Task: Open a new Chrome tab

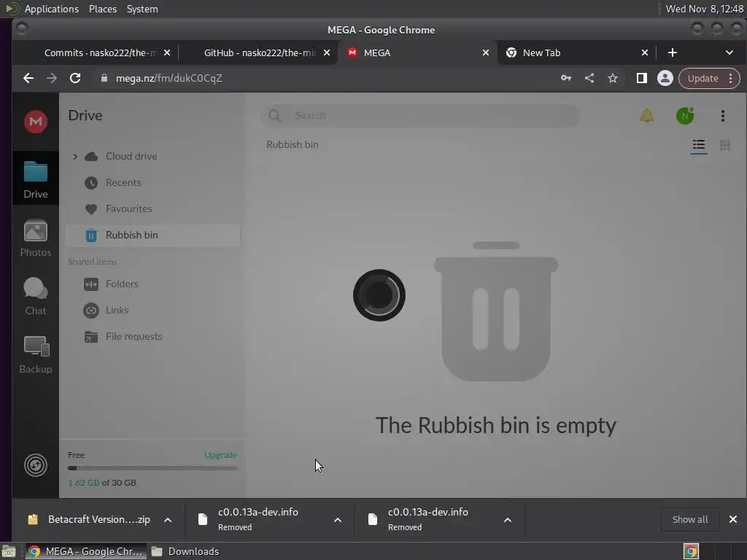Action: pos(672,52)
